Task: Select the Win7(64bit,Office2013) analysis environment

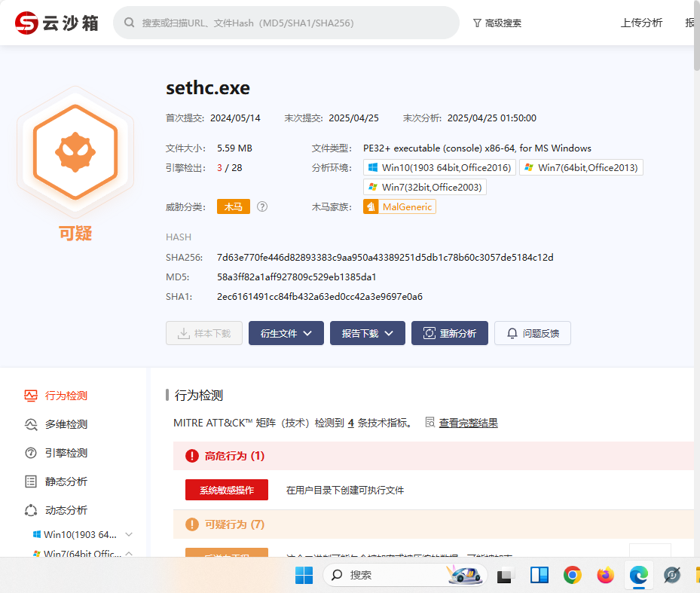Action: (581, 167)
